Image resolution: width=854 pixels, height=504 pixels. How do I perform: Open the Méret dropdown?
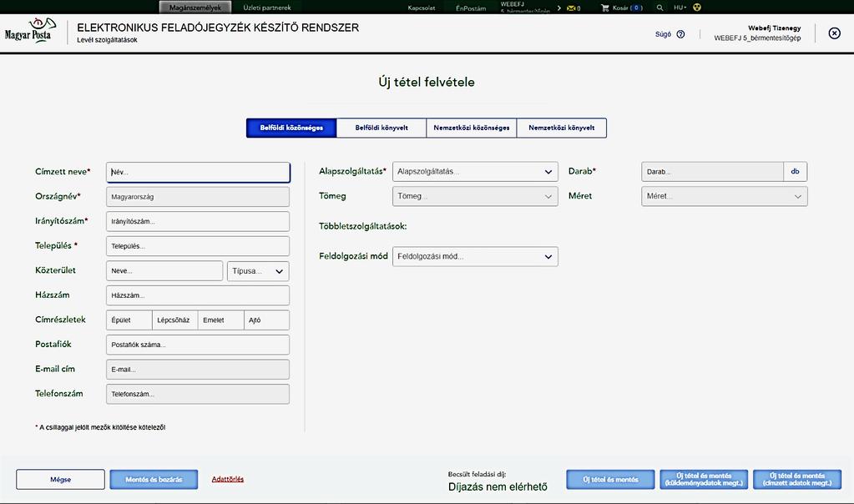(x=725, y=196)
